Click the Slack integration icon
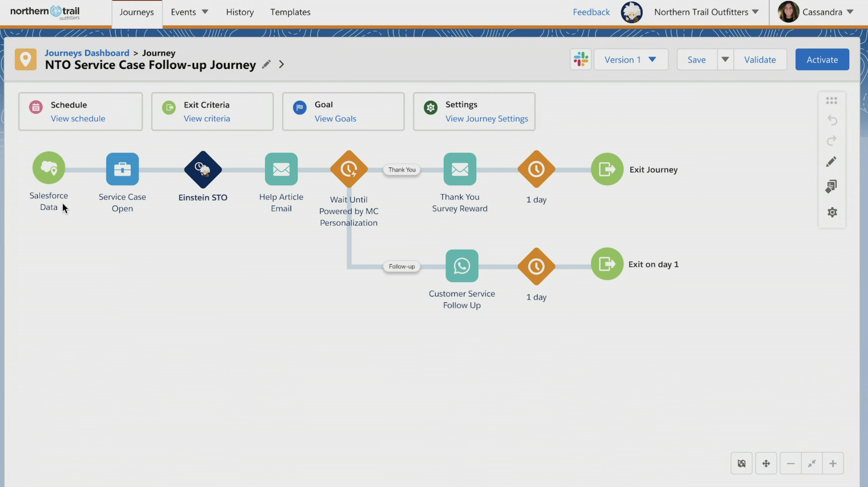 [581, 59]
